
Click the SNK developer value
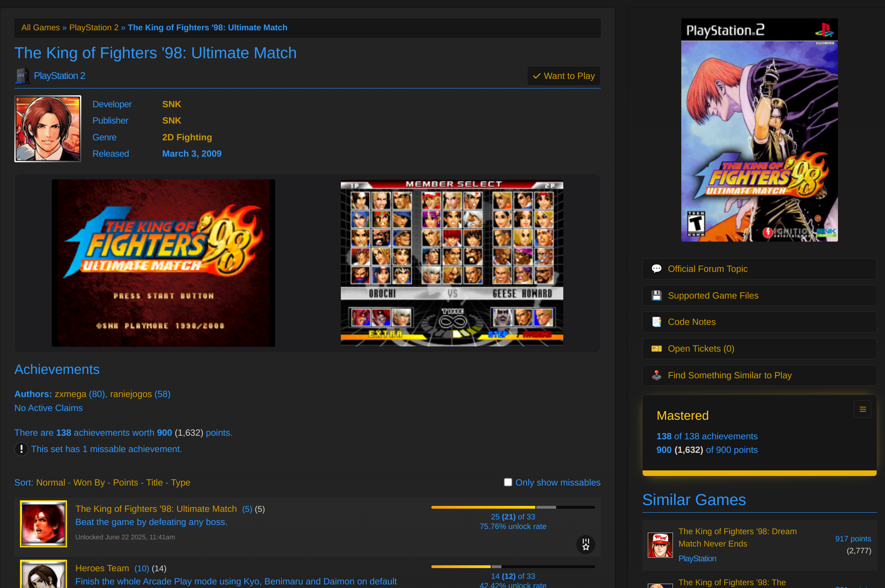pos(171,104)
